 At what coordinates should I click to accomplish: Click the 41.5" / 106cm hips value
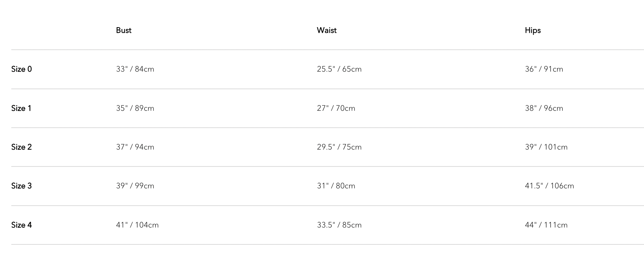click(549, 186)
